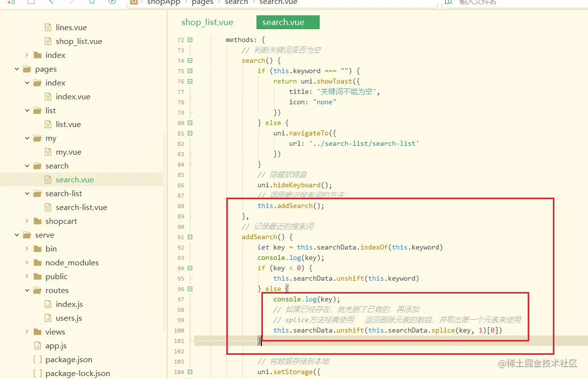
Task: Expand the public folder chevron
Action: click(27, 277)
